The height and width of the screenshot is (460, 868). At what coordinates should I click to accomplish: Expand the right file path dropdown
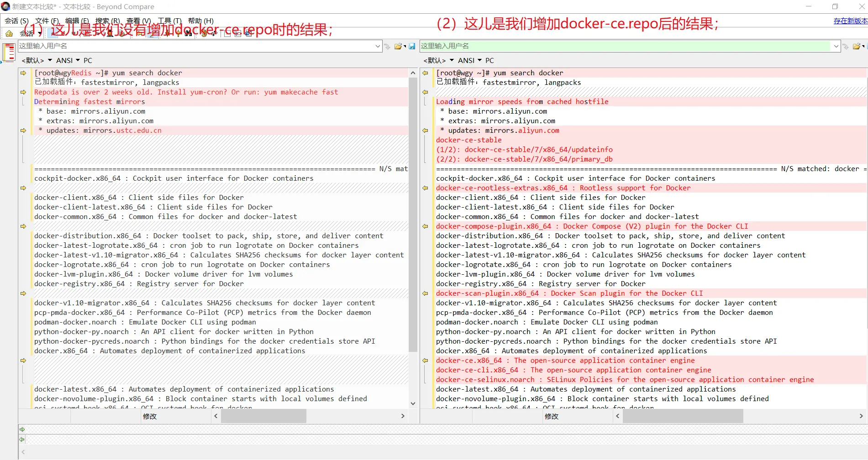[836, 46]
